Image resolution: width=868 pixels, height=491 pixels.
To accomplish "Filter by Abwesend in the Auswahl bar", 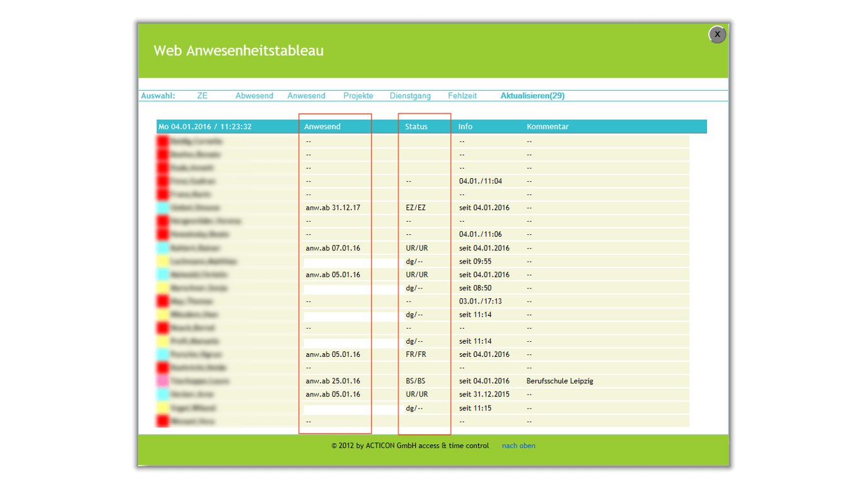I will (254, 96).
